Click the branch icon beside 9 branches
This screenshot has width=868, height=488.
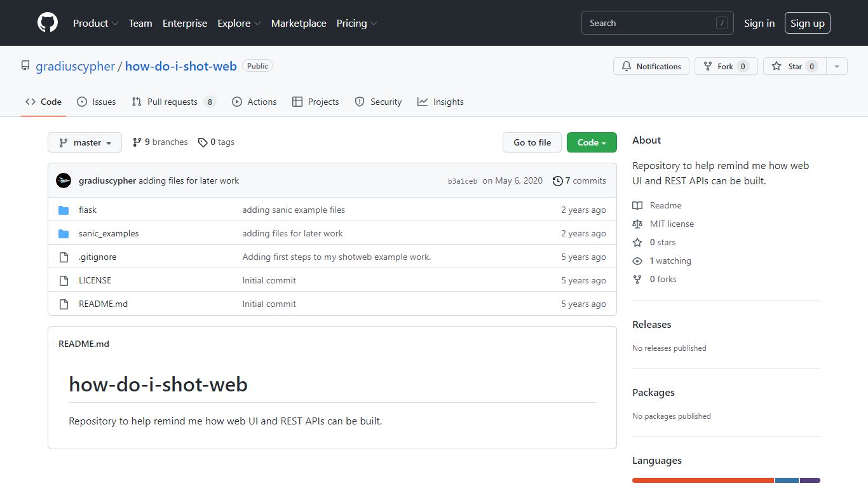[x=137, y=142]
